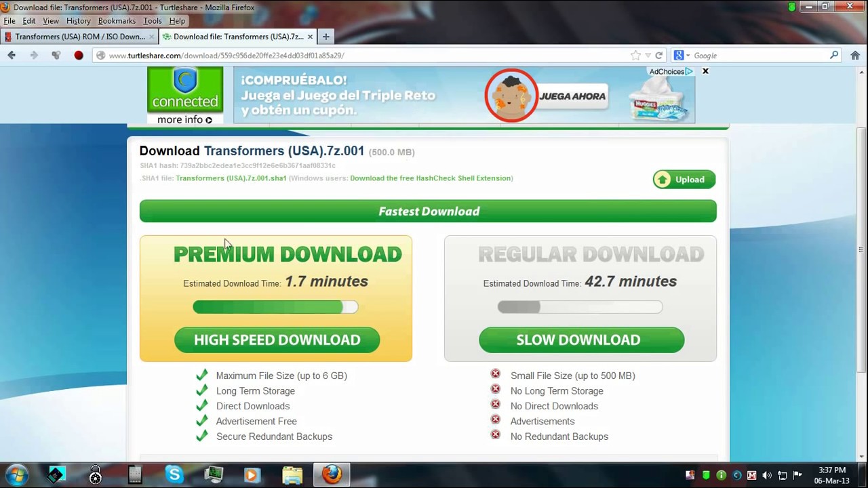Open the URL history dropdown arrow
The width and height of the screenshot is (868, 488).
click(x=648, y=56)
